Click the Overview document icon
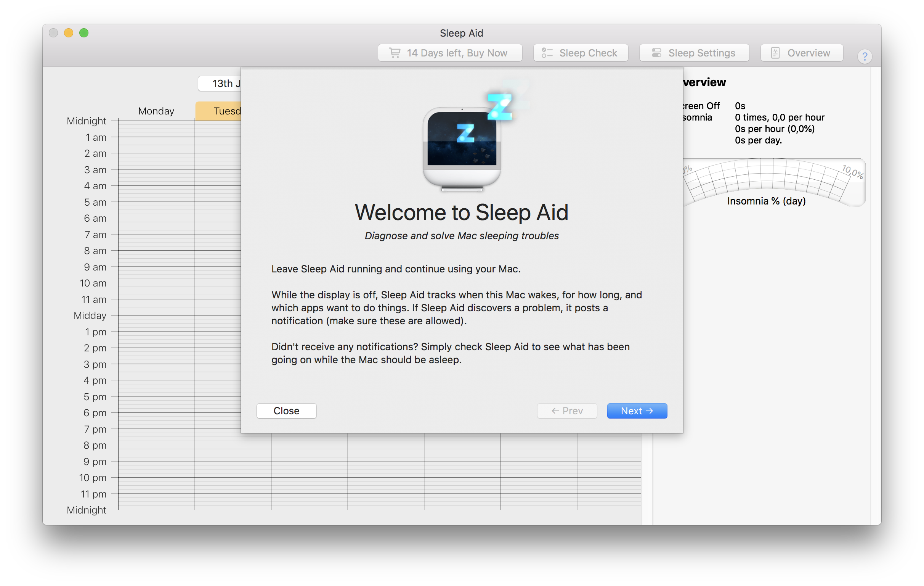The image size is (924, 586). click(775, 53)
